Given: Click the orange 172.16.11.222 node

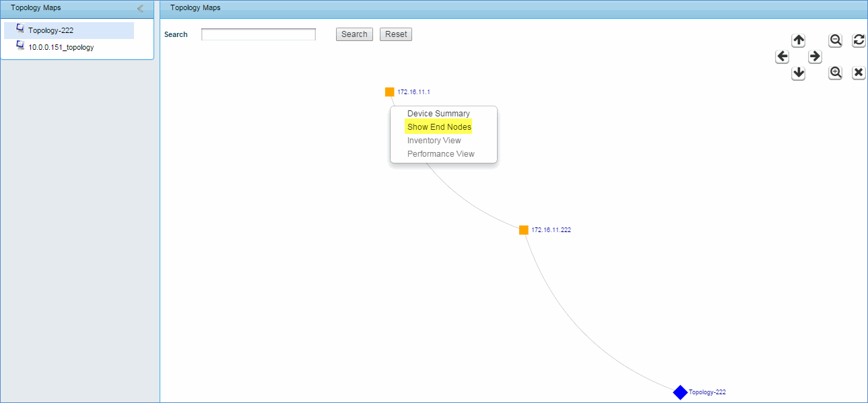Looking at the screenshot, I should click(x=524, y=230).
